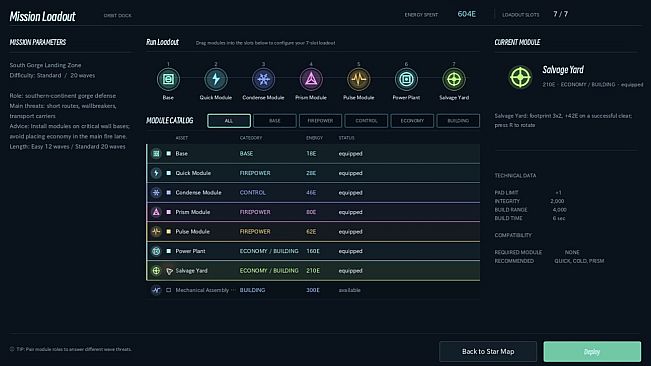Click the 6 sec build time value
651x366 pixels.
(558, 218)
